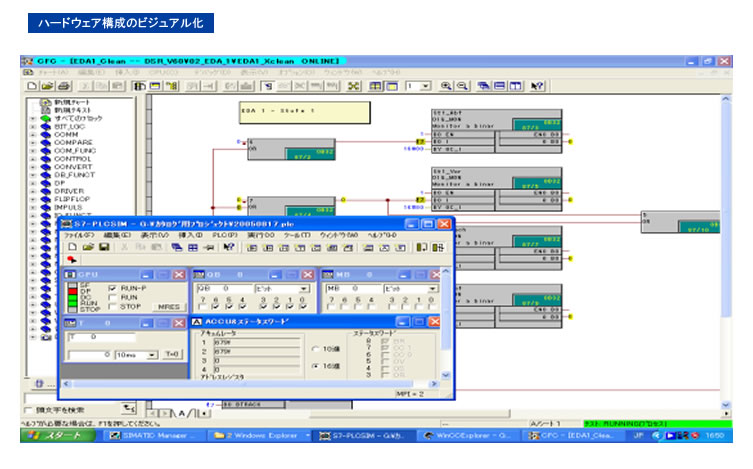The height and width of the screenshot is (469, 753).
Task: Click zoom in magnifier in CFC toolbar
Action: point(446,86)
